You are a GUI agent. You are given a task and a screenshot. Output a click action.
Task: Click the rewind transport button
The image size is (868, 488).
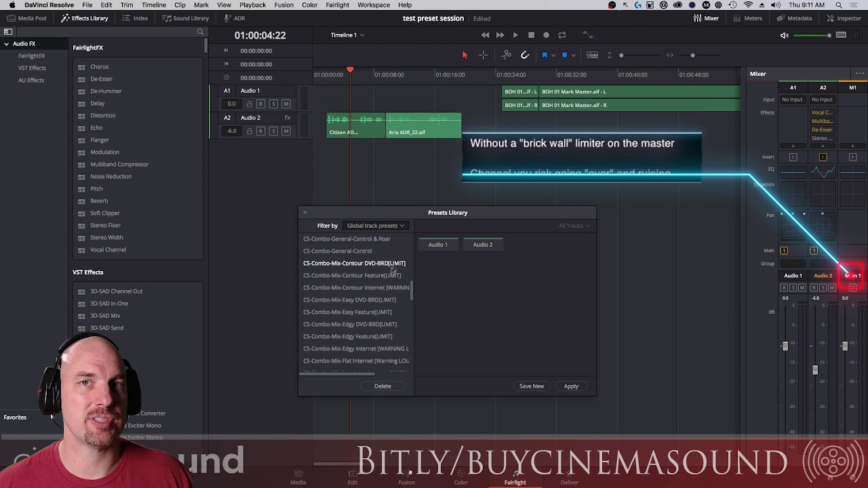(485, 35)
